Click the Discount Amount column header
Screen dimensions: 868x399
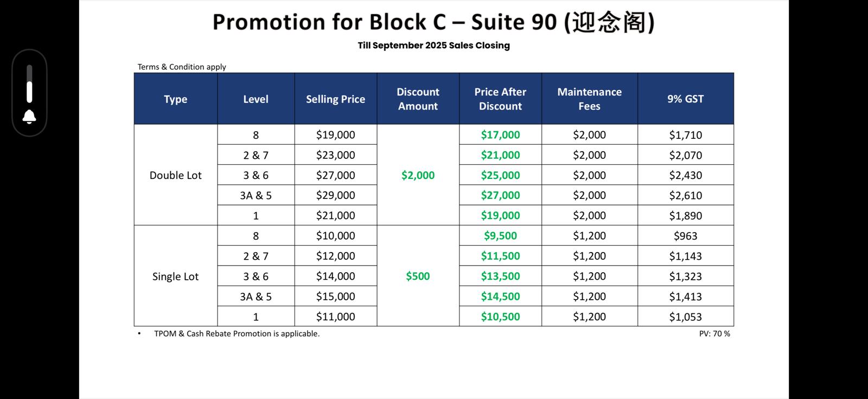(x=418, y=99)
